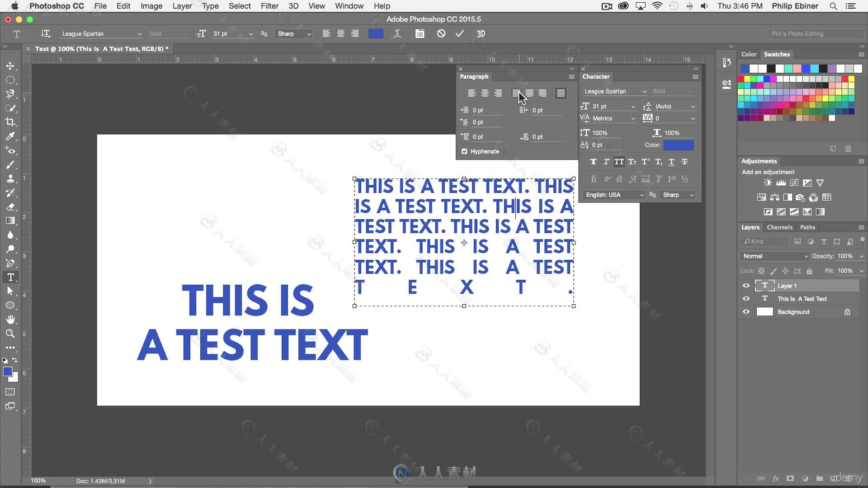Open Phil's Photo Editing workspace dropdown
The image size is (868, 488).
pos(816,34)
